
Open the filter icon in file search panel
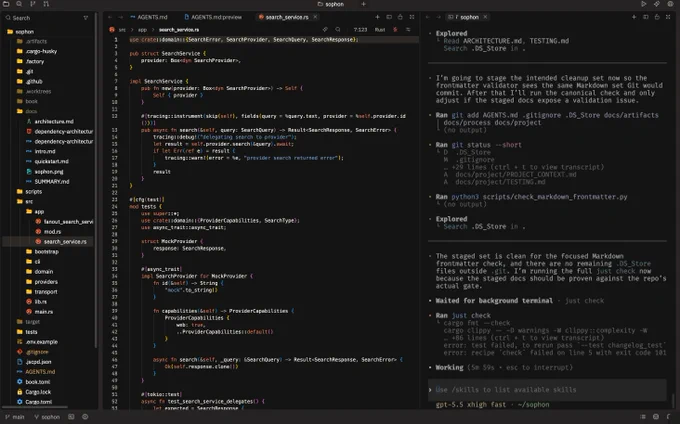pos(85,18)
